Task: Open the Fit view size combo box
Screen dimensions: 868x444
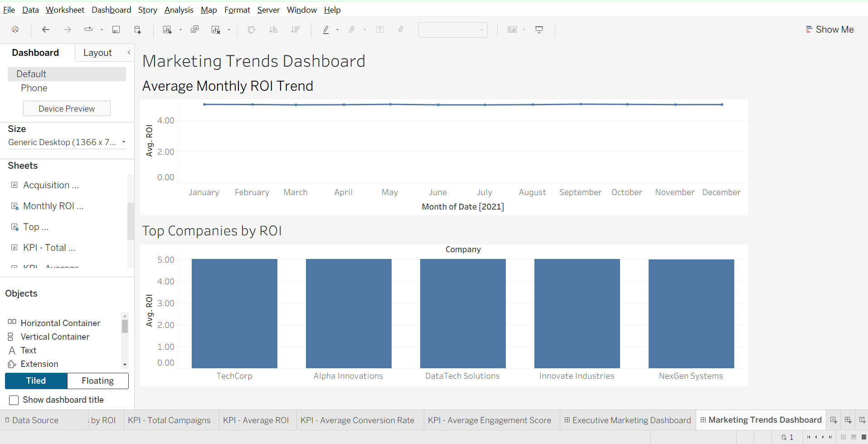Action: click(453, 30)
